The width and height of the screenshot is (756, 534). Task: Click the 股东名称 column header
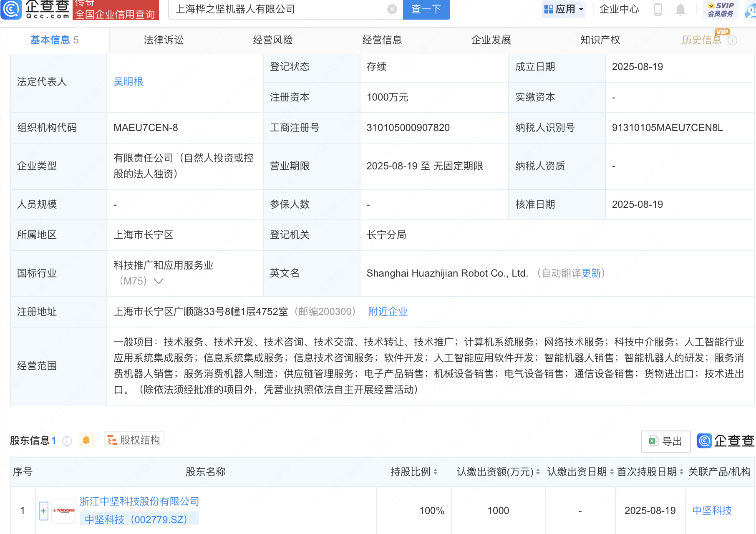click(x=205, y=472)
